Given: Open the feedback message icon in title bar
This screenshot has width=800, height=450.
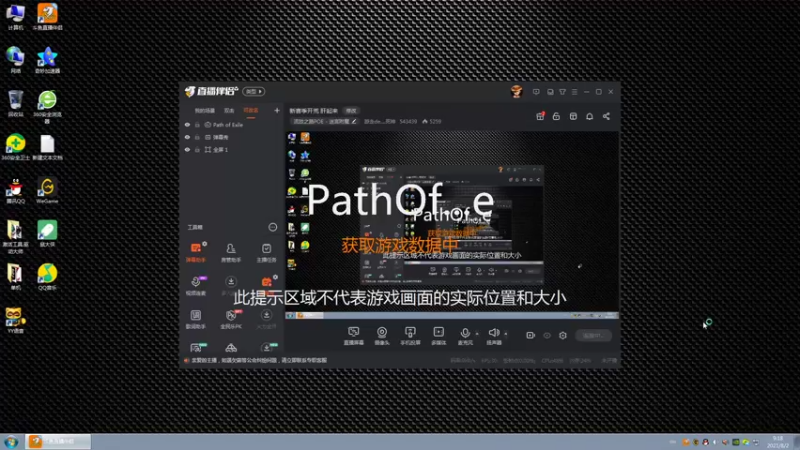Looking at the screenshot, I should [x=536, y=92].
